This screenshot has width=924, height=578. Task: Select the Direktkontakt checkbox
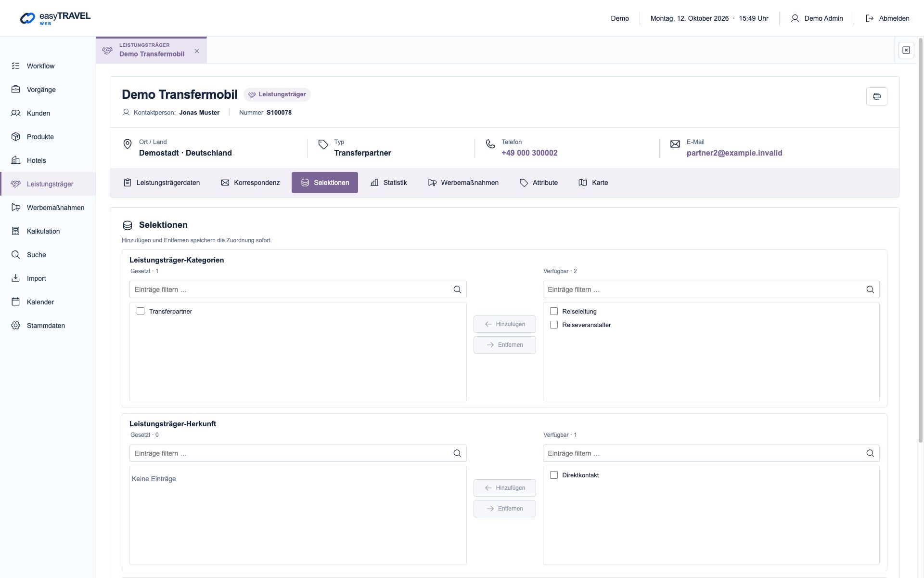(x=554, y=475)
